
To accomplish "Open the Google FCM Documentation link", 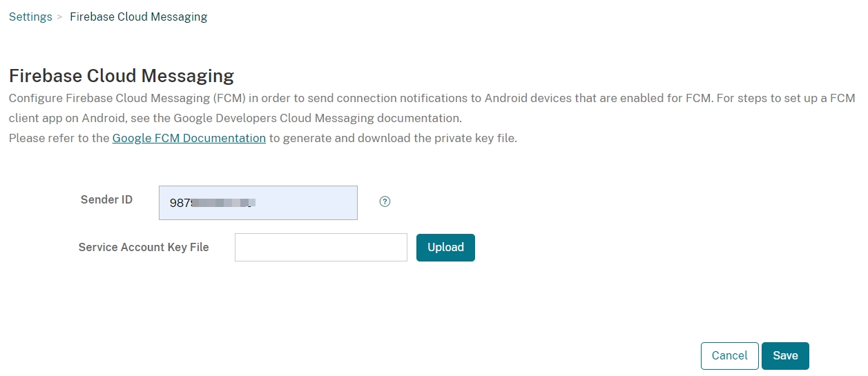I will pos(189,138).
